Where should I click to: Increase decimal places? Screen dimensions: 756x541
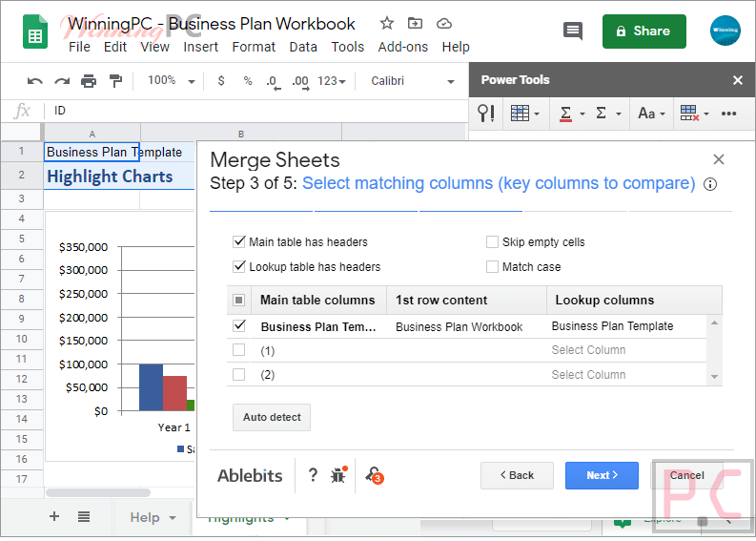[x=300, y=82]
